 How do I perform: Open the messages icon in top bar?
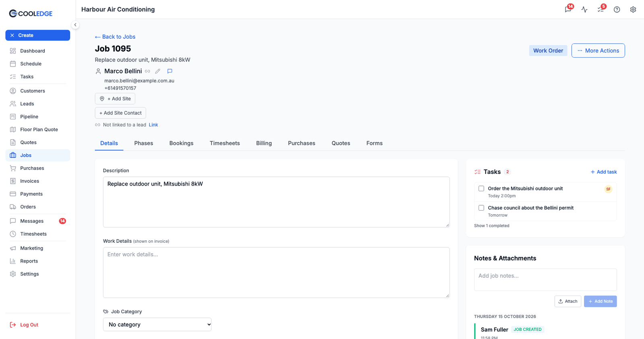pyautogui.click(x=568, y=9)
